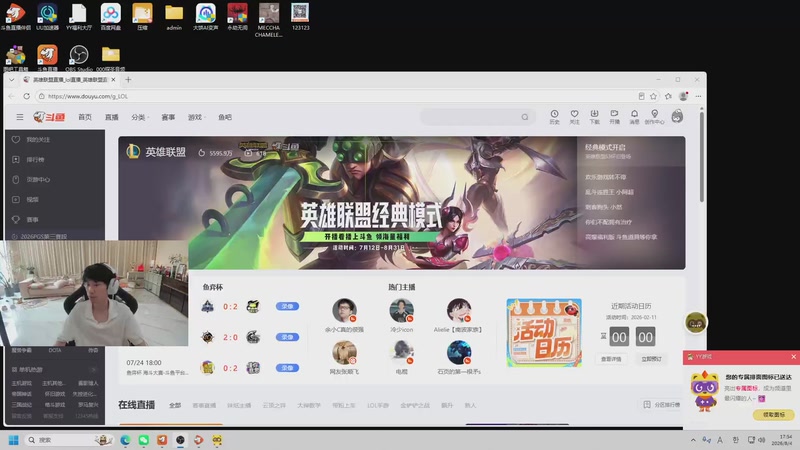Open the browser profile avatar icon
This screenshot has width=800, height=450.
click(683, 96)
